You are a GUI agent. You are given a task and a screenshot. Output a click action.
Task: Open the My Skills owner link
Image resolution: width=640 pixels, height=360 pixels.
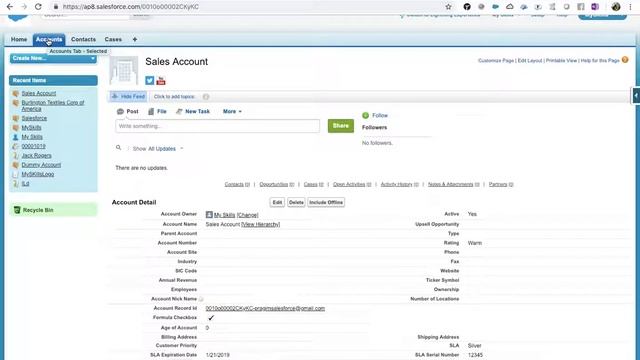(x=224, y=215)
